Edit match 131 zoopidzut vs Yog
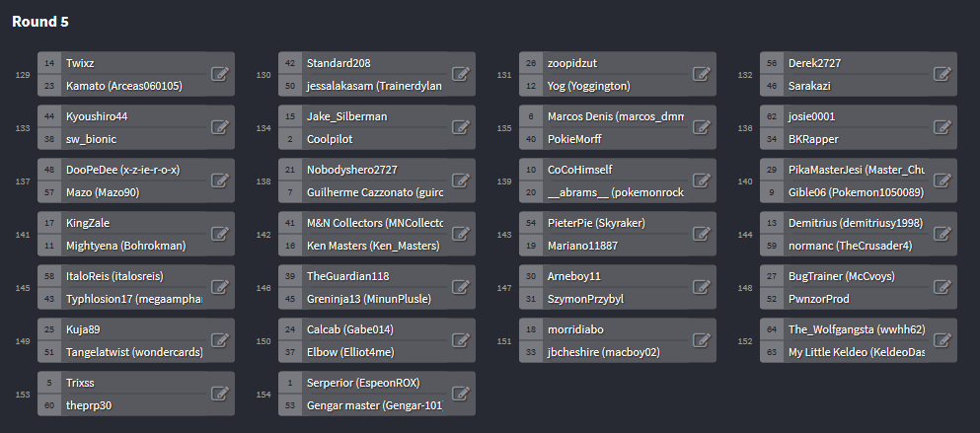This screenshot has width=980, height=433. coord(702,74)
